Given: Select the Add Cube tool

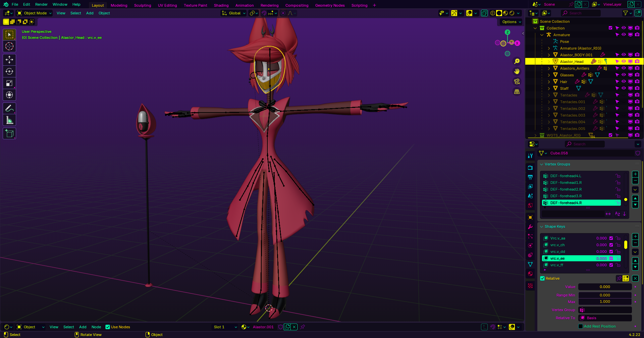Looking at the screenshot, I should click(x=9, y=133).
